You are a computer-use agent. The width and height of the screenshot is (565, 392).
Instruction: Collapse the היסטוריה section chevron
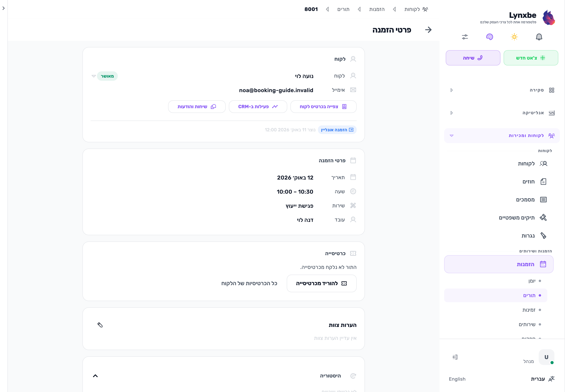[95, 376]
